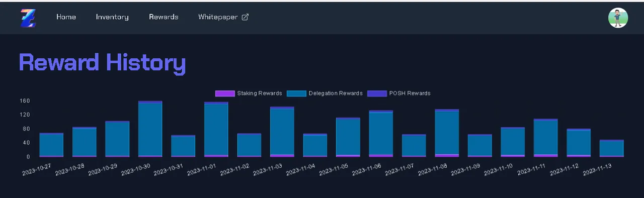
Task: Toggle the POSH Rewards legend swatch
Action: 377,93
